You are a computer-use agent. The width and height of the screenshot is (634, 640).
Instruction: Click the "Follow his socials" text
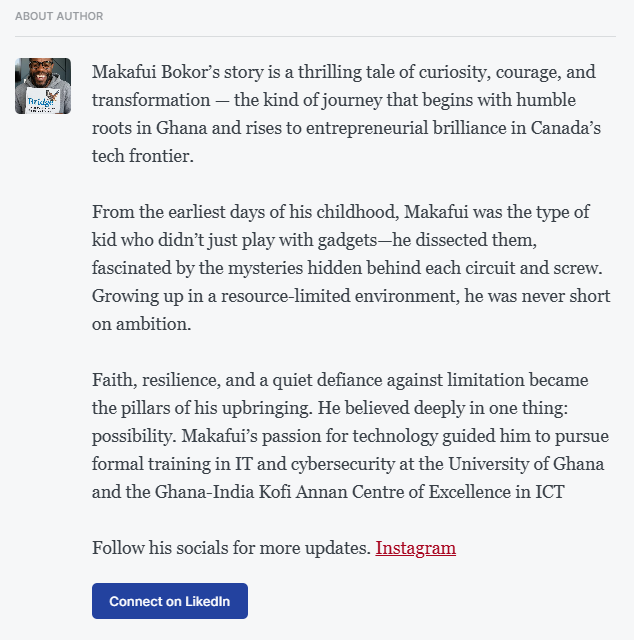[231, 548]
